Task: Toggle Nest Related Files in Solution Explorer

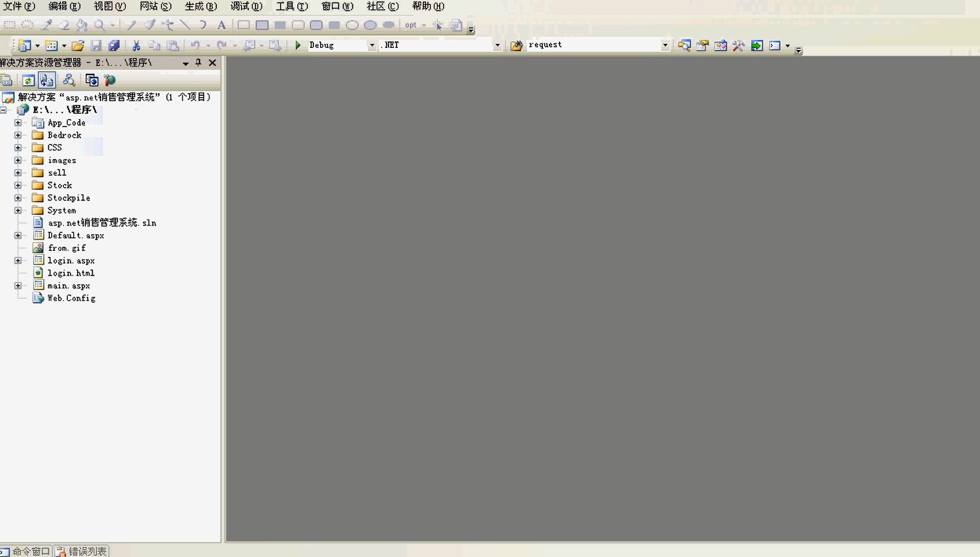Action: click(x=47, y=81)
